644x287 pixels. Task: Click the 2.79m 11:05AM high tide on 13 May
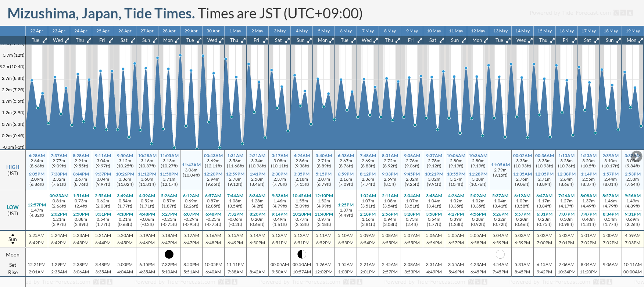[x=500, y=170]
